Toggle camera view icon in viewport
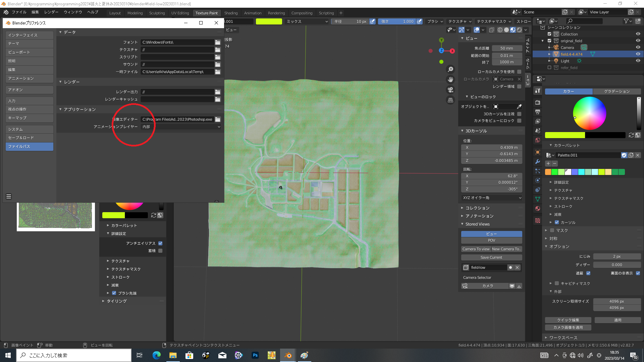The image size is (644, 362). (450, 90)
